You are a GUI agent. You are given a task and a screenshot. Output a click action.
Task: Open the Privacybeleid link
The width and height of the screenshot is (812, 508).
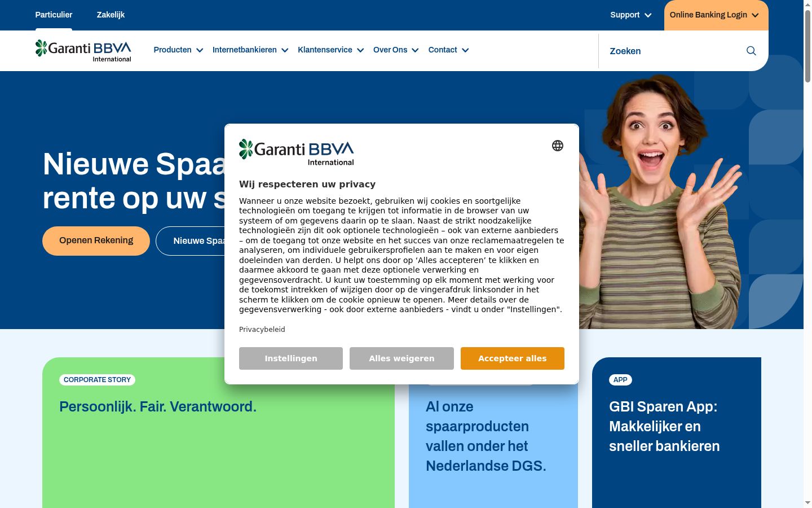pos(262,330)
